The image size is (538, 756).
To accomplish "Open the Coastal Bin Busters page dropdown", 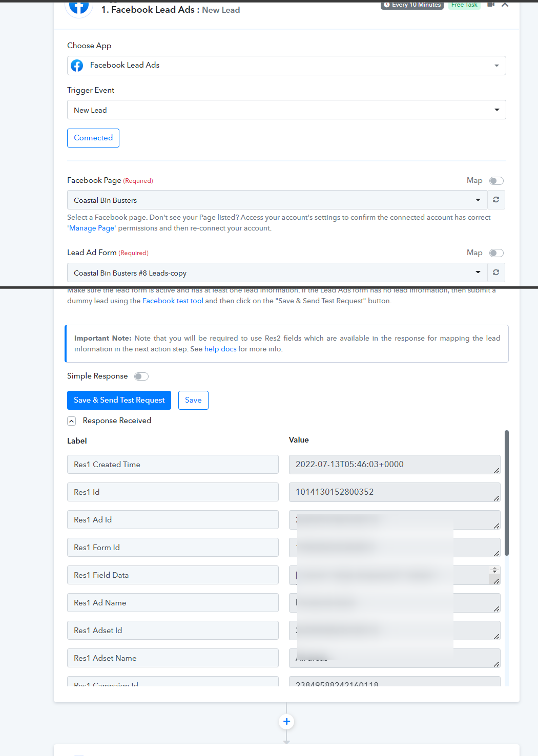I will tap(277, 200).
